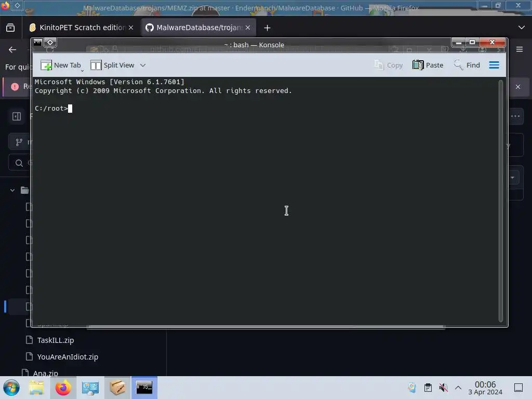Click the GitHub file search field
This screenshot has width=532, height=399.
20,163
